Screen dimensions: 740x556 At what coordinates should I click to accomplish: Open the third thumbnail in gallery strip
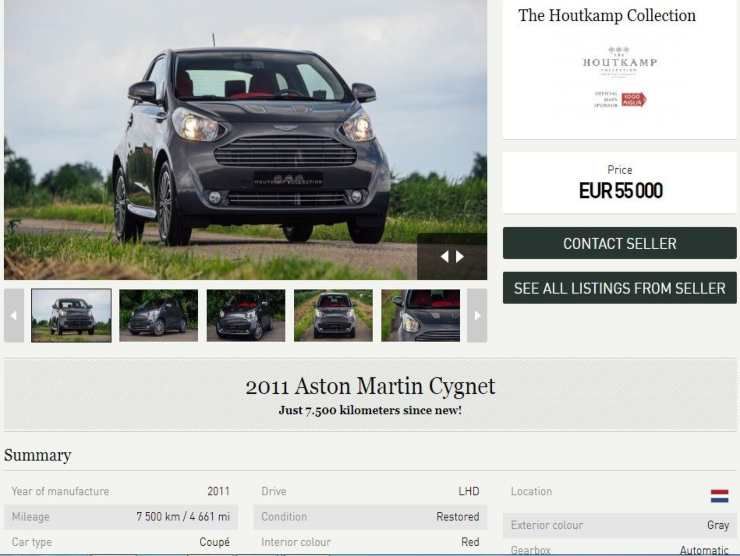tap(246, 316)
